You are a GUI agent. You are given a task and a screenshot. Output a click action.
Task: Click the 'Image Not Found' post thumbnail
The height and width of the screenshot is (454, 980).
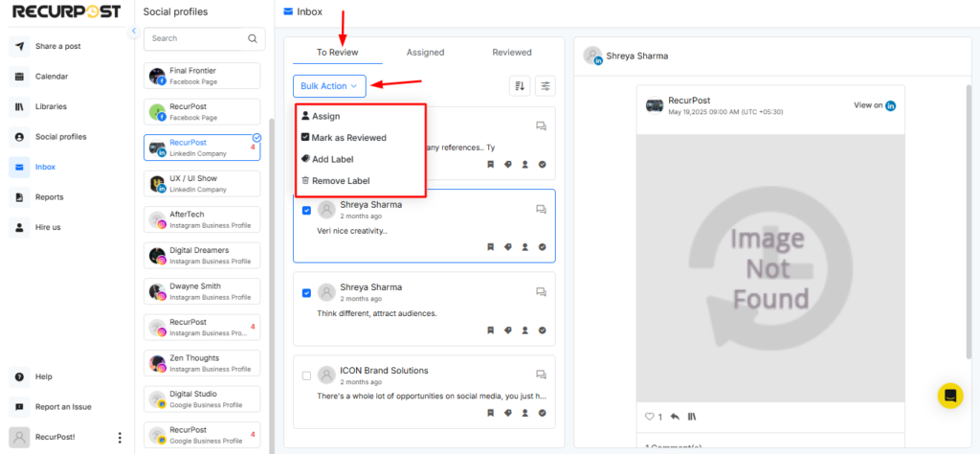tap(770, 268)
